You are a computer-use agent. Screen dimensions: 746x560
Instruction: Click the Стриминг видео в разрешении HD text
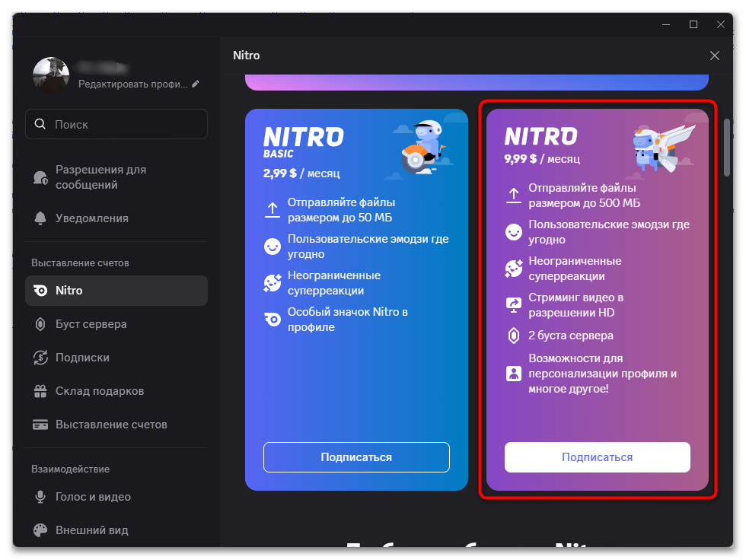[x=575, y=305]
